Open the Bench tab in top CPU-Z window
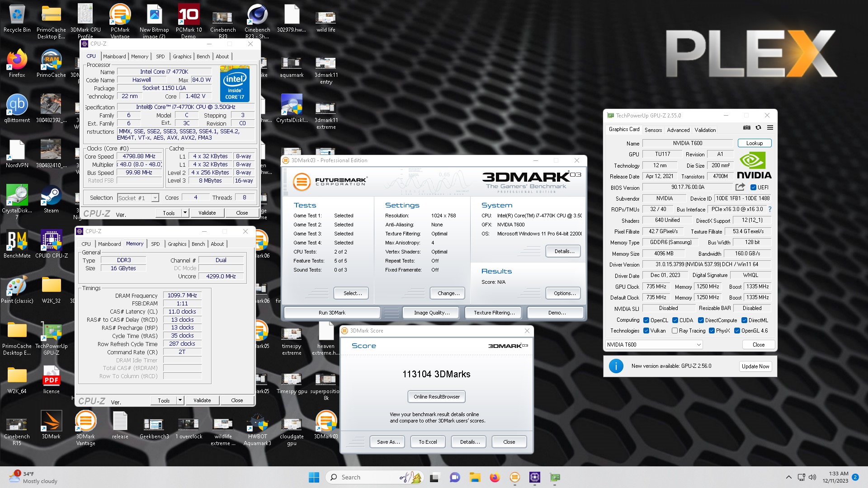The height and width of the screenshot is (488, 868). (x=203, y=56)
